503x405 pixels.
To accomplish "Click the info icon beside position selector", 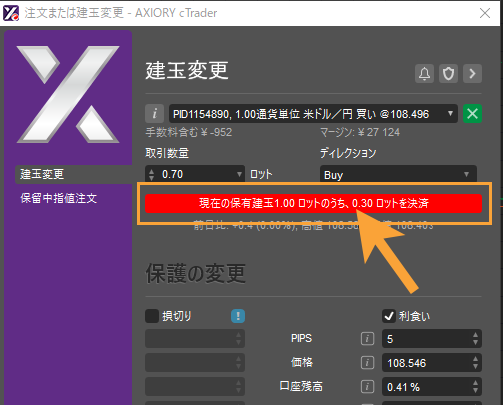I will pyautogui.click(x=155, y=114).
